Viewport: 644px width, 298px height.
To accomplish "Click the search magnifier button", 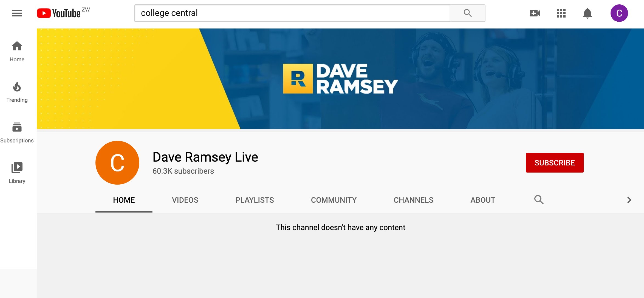I will point(468,13).
